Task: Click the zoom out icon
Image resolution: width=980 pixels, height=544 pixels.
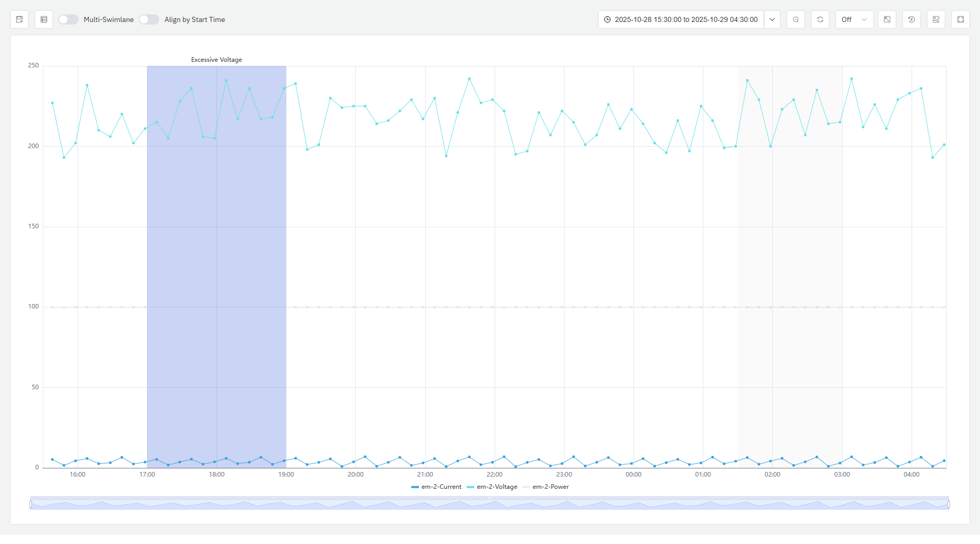Action: tap(795, 19)
